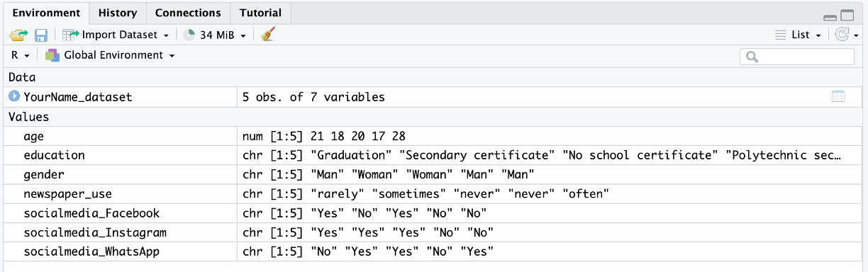Click the Refresh environment icon

click(842, 35)
